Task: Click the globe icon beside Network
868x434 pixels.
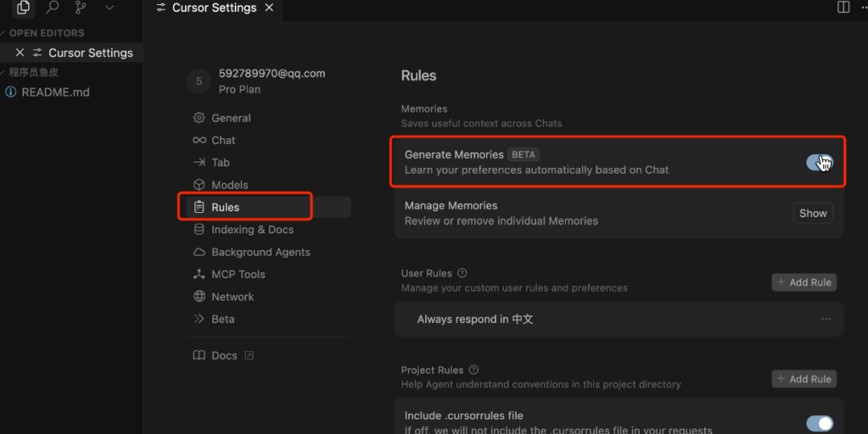Action: pyautogui.click(x=199, y=296)
